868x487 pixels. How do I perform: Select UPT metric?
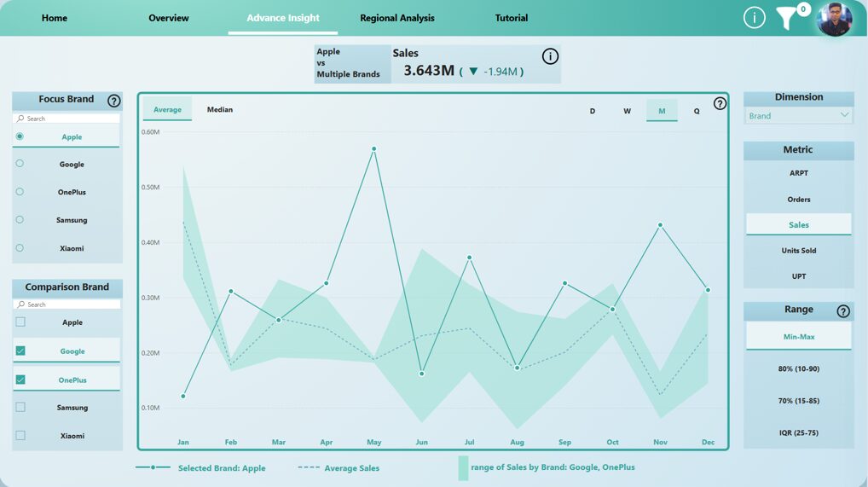pyautogui.click(x=799, y=276)
